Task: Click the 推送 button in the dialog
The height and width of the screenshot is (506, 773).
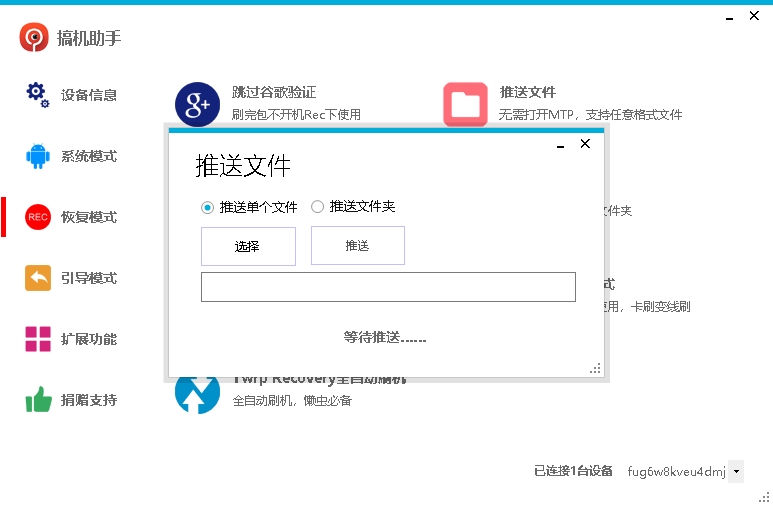Action: coord(358,246)
